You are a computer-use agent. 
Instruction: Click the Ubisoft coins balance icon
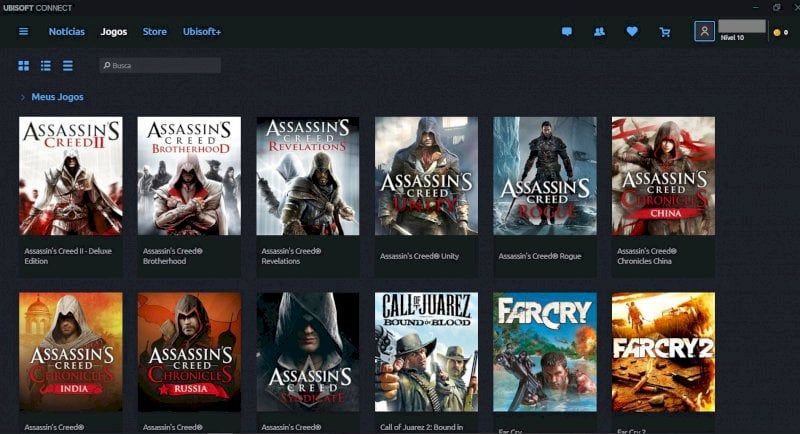(x=777, y=33)
